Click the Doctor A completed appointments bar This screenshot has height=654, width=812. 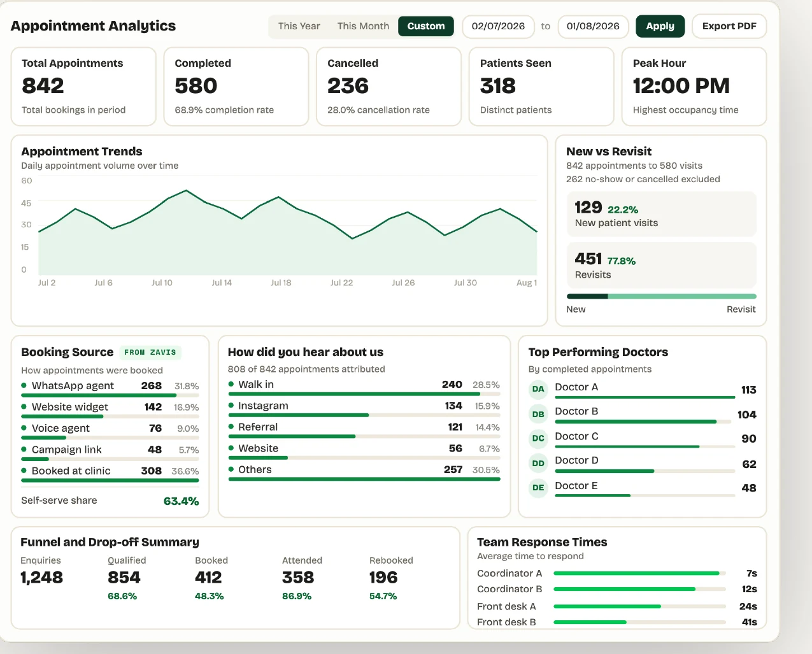click(645, 397)
